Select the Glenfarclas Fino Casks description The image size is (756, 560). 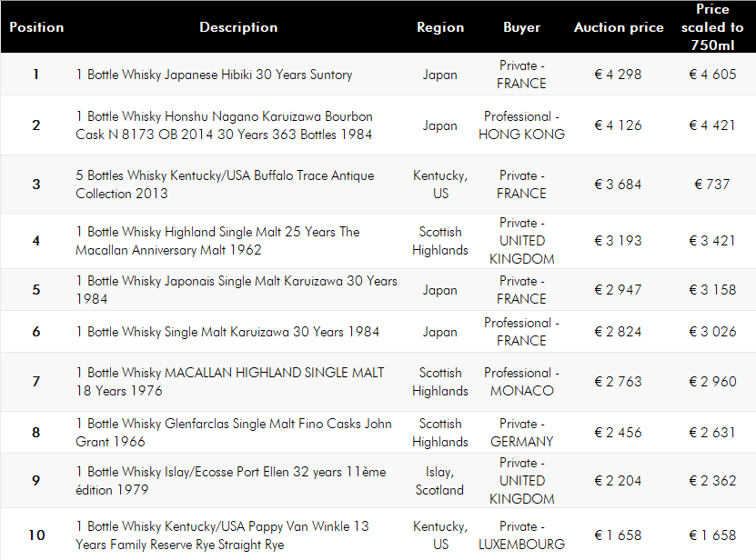tap(234, 433)
